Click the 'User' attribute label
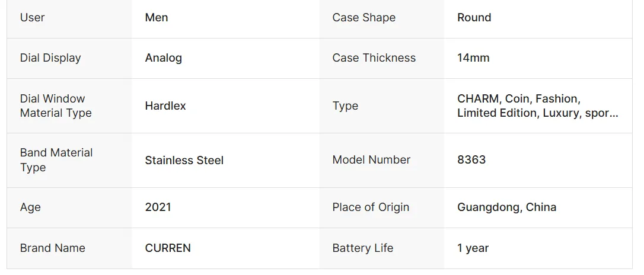The width and height of the screenshot is (644, 275). click(32, 18)
